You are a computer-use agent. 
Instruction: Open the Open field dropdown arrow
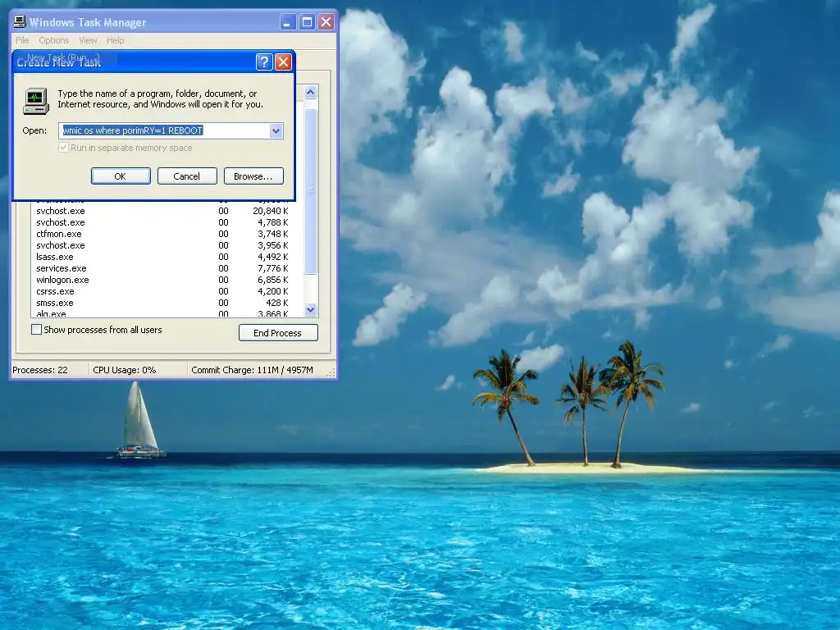click(x=276, y=130)
